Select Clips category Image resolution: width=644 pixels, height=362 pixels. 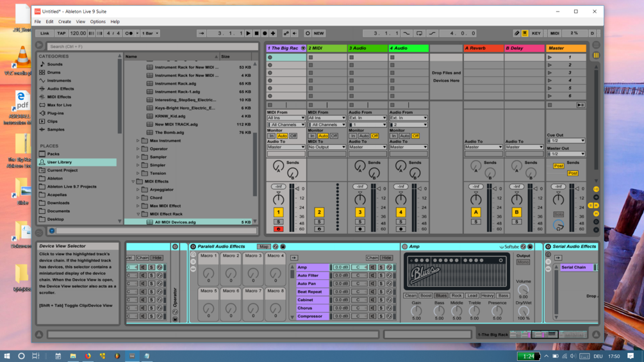pos(52,122)
